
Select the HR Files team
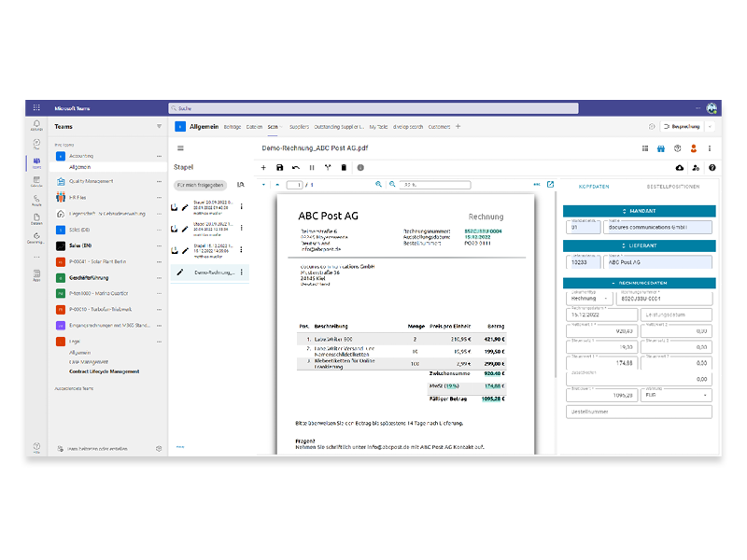tap(78, 198)
